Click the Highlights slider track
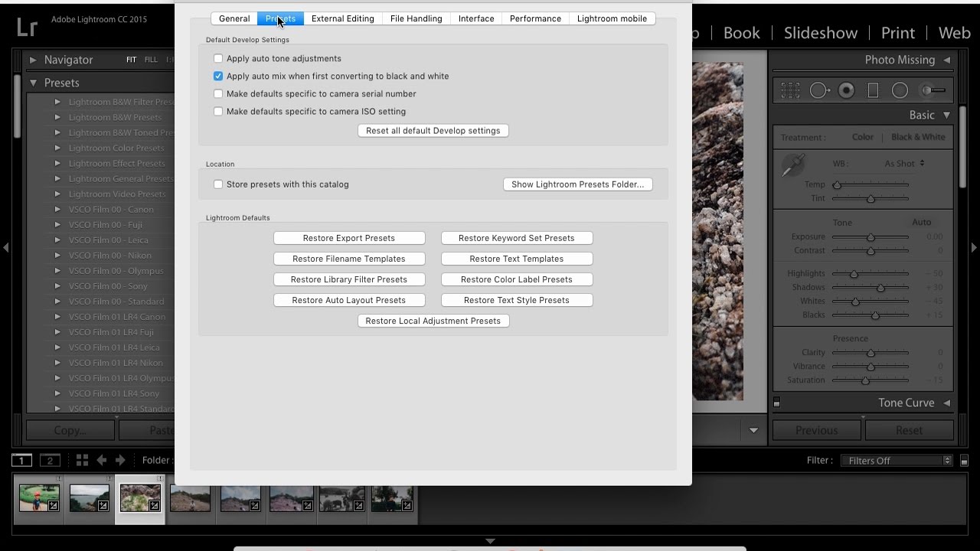 [x=871, y=274]
